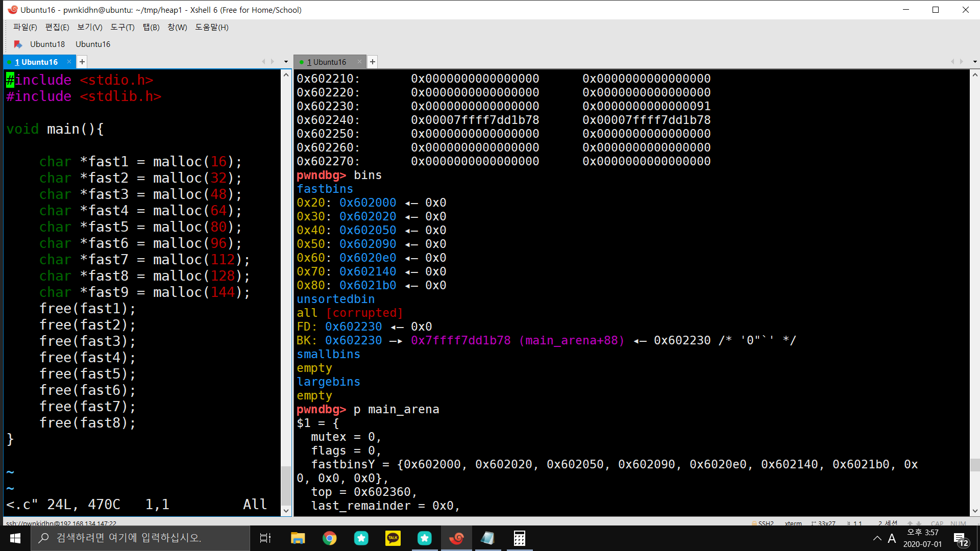Add a new tab in the right pane

pos(373,62)
